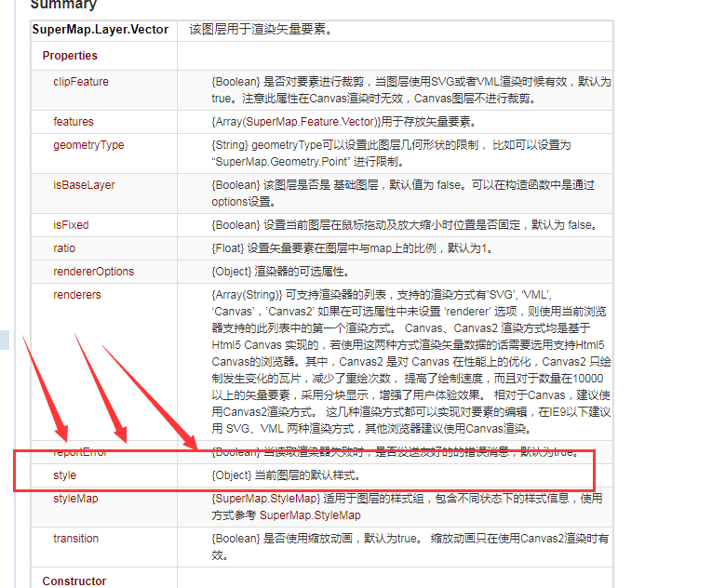Click the isBaseLayer description mentioning options设置
The image size is (712, 588).
point(403,193)
